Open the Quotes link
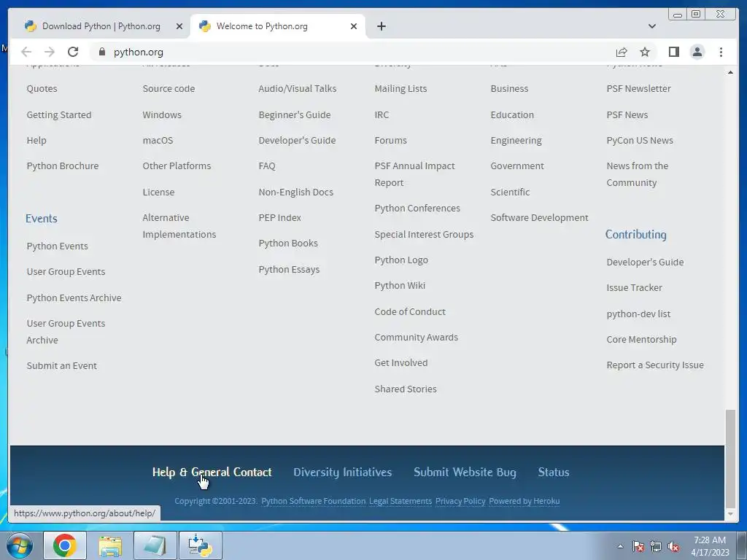This screenshot has width=747, height=560. coord(42,88)
